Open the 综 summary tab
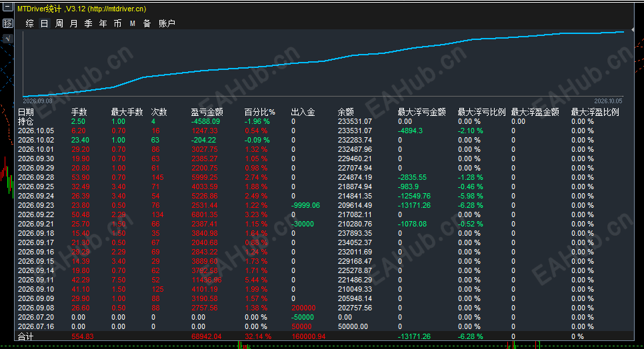Viewport: 644px width, 349px height. pyautogui.click(x=29, y=23)
